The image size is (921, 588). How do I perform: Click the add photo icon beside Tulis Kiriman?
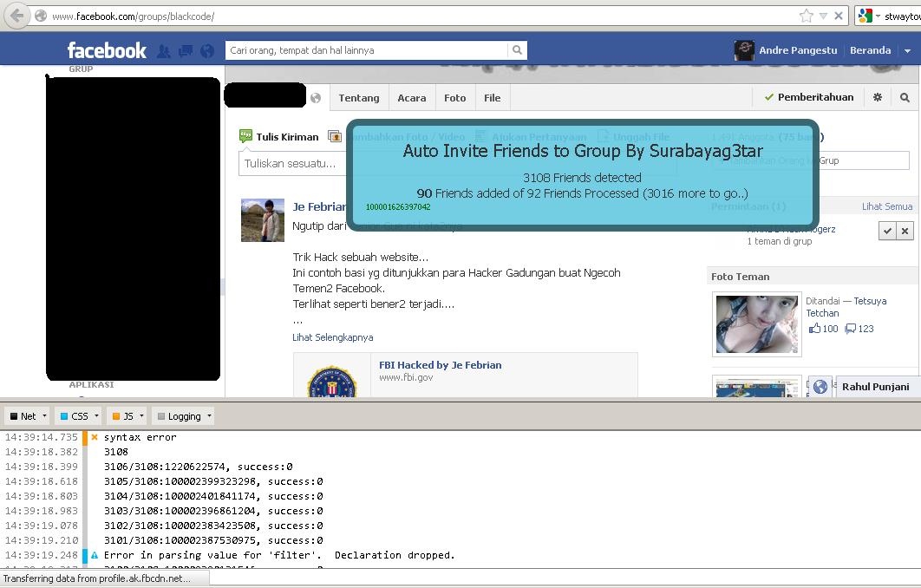point(335,136)
